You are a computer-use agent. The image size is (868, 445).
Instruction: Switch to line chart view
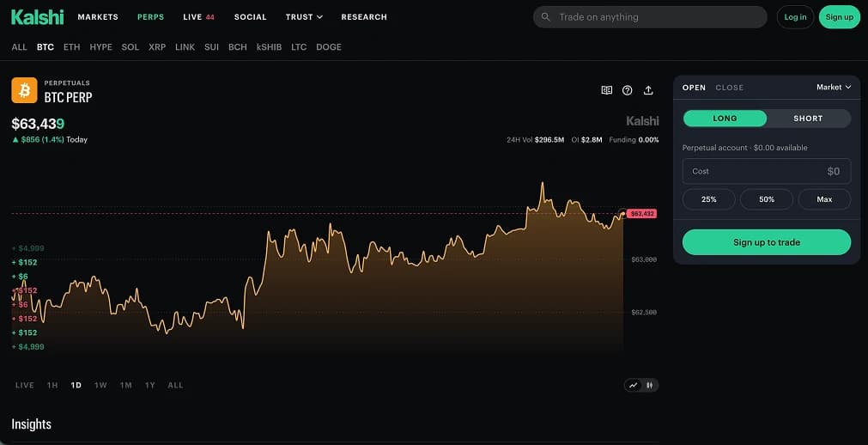[634, 385]
